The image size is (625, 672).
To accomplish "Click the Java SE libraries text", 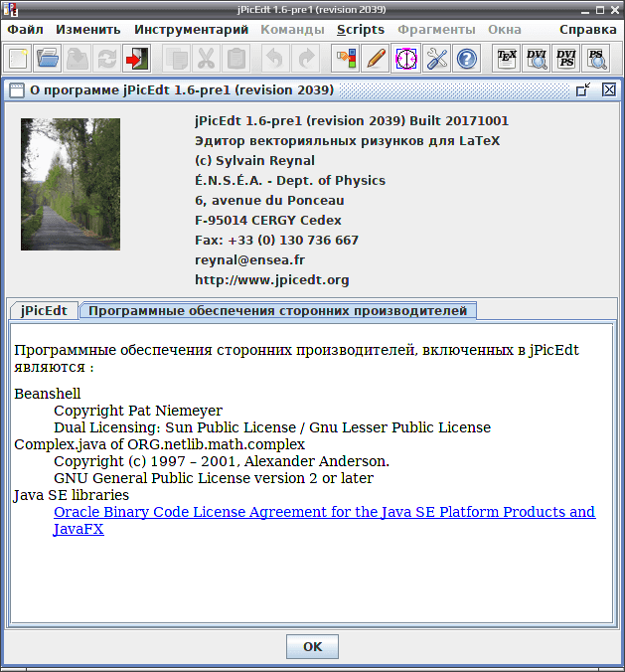I will tap(72, 495).
